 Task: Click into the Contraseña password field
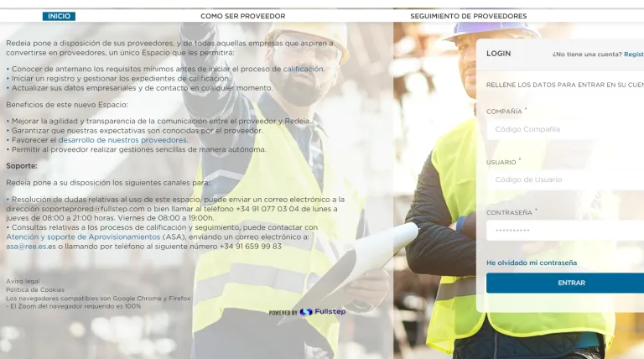(566, 230)
